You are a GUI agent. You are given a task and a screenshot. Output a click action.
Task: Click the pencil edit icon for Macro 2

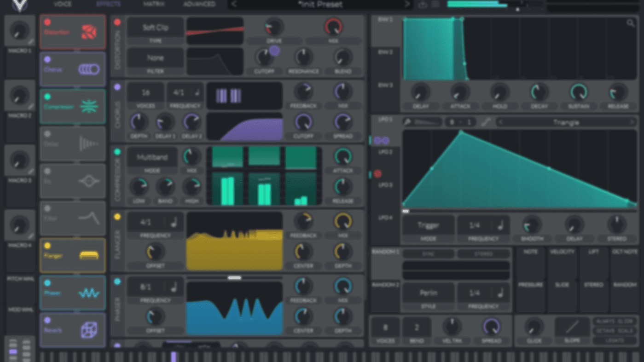[31, 107]
